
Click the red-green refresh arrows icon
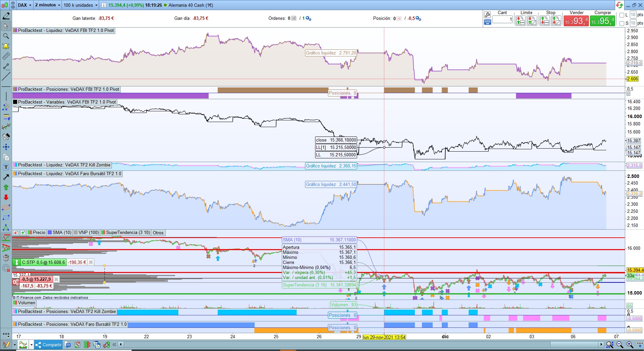619,5
